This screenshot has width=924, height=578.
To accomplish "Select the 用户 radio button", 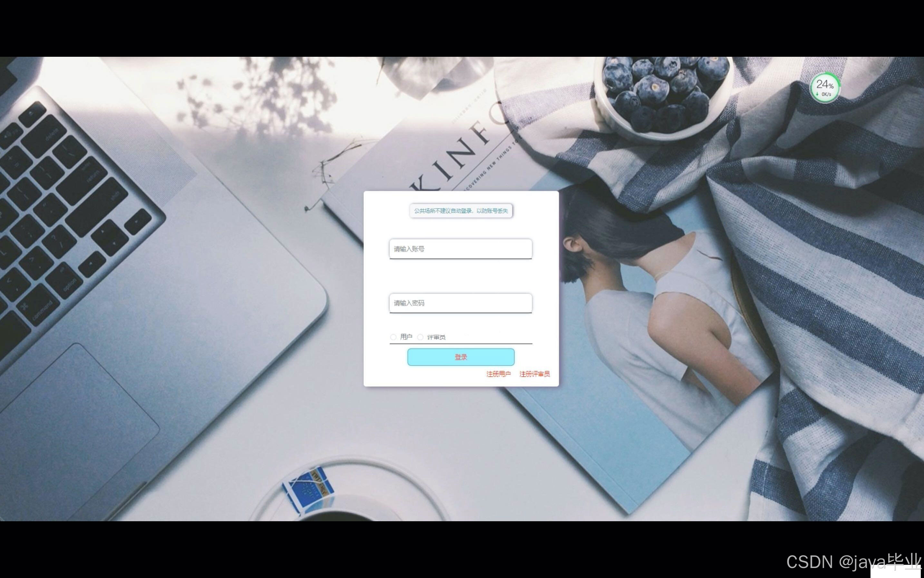I will tap(393, 337).
